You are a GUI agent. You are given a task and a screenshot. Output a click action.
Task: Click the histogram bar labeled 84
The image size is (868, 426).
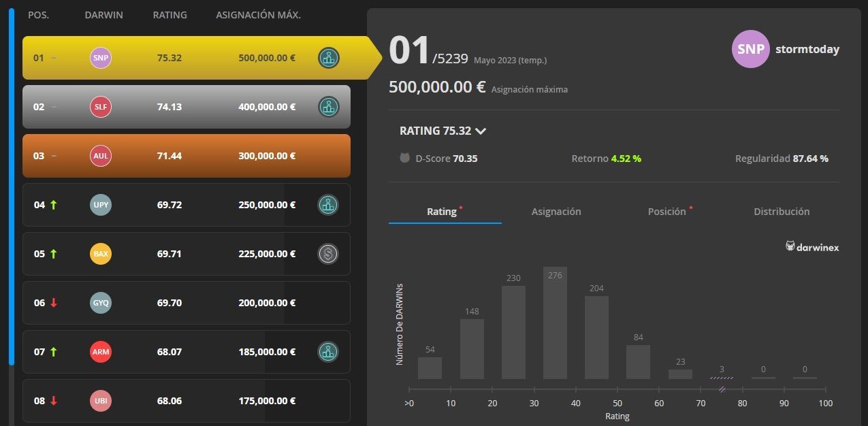point(638,362)
